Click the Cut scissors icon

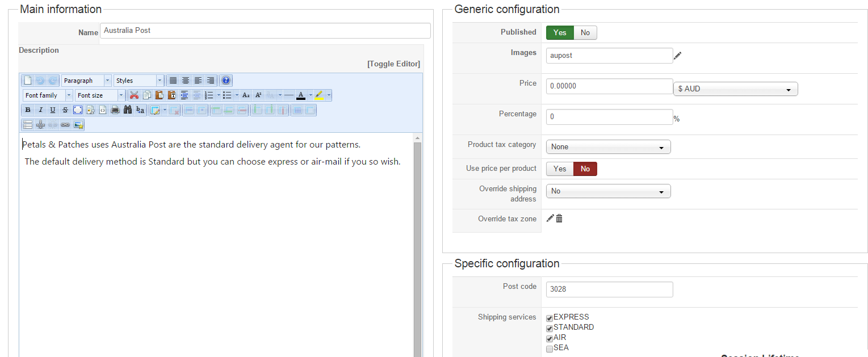[x=134, y=95]
